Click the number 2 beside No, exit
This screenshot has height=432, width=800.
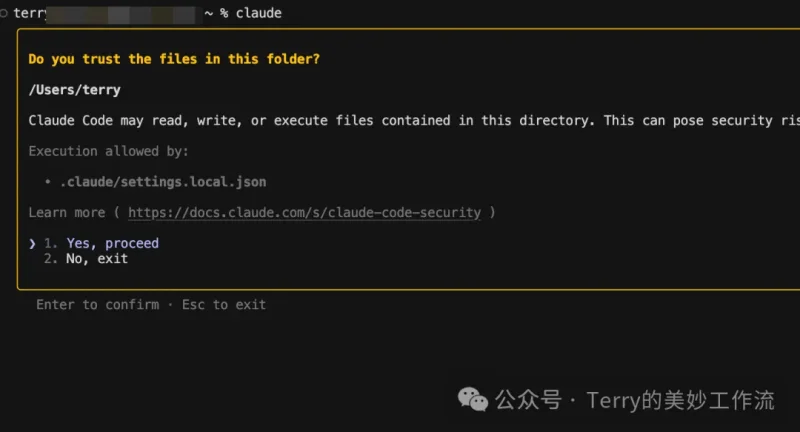click(x=50, y=259)
